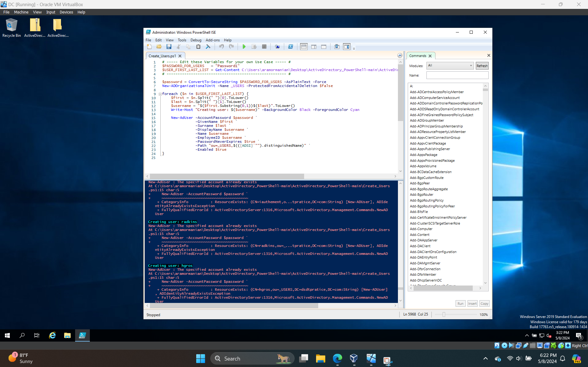Viewport: 588px width, 367px height.
Task: Click the guest taskbar search magnifier
Action: coord(22,335)
